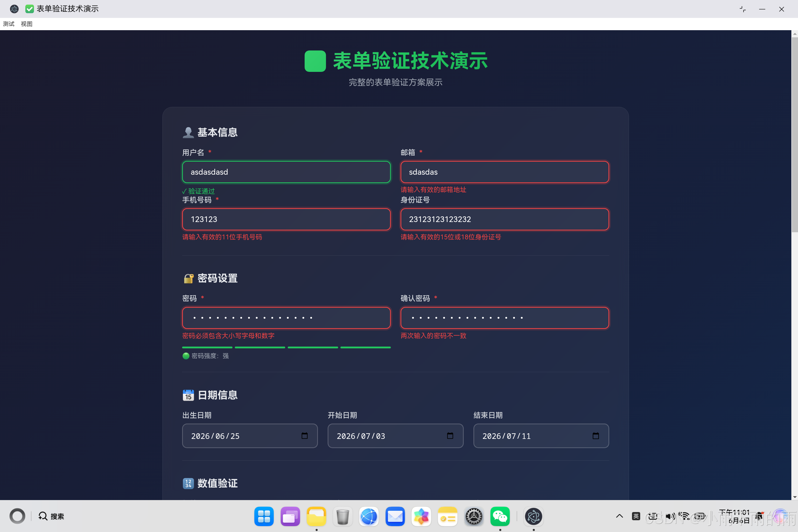
Task: Open the mail envelope app in dock
Action: pyautogui.click(x=395, y=516)
